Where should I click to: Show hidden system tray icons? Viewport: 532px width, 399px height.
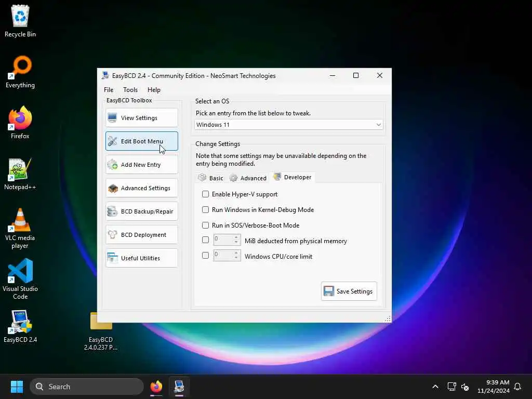pyautogui.click(x=435, y=387)
